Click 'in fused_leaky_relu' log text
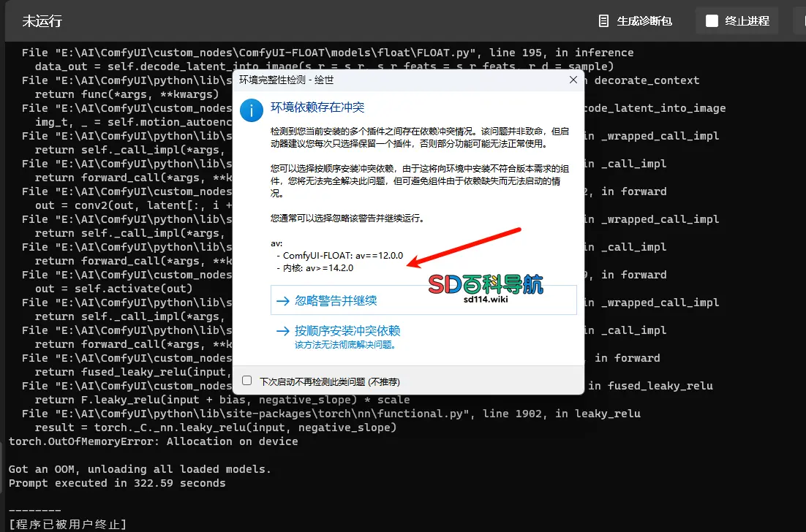This screenshot has height=532, width=806. (x=651, y=386)
